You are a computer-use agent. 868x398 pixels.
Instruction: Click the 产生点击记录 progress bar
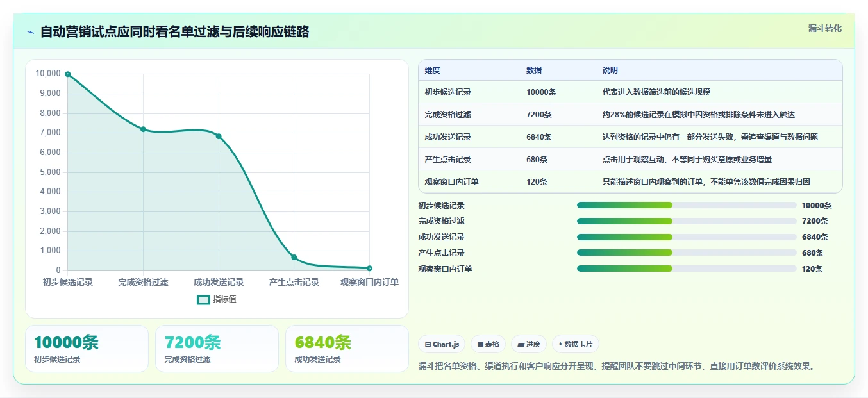tap(687, 253)
